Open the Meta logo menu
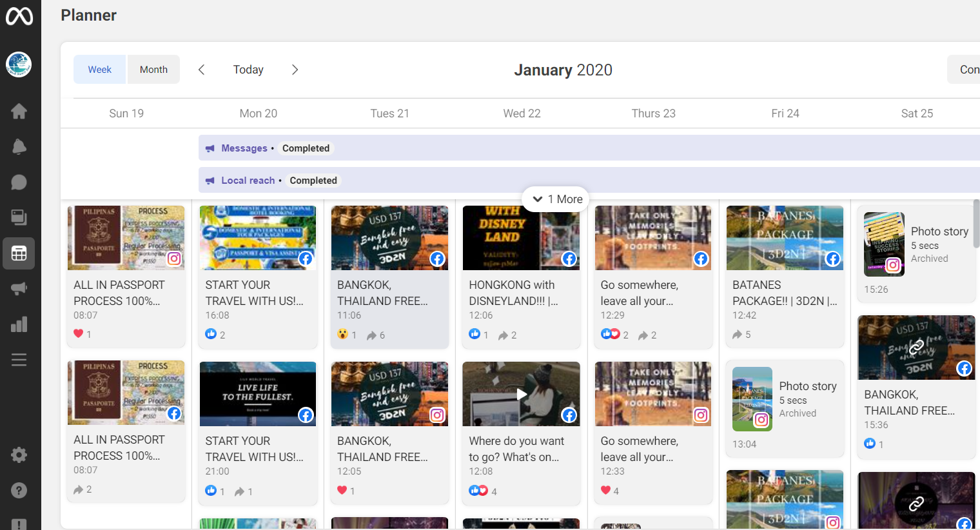 coord(19,15)
